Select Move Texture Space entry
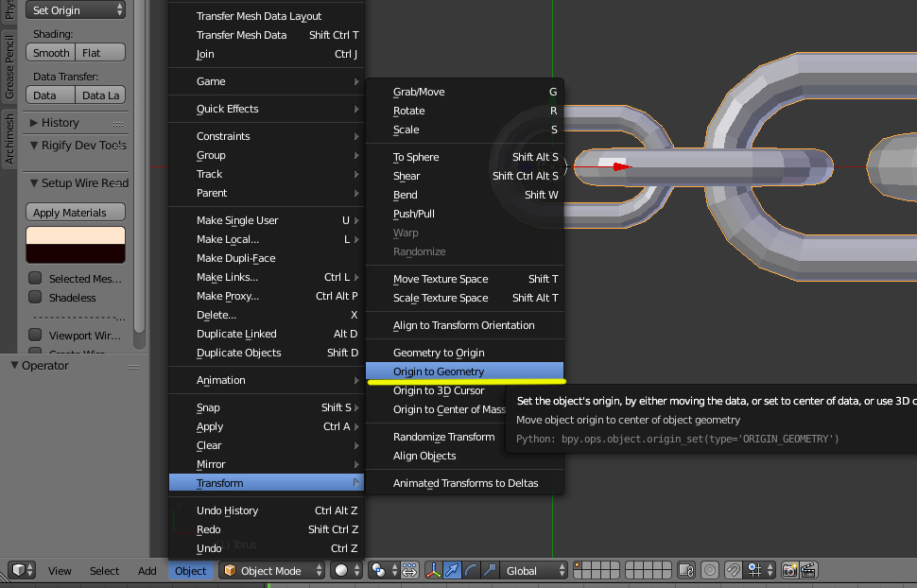917x588 pixels. click(464, 279)
